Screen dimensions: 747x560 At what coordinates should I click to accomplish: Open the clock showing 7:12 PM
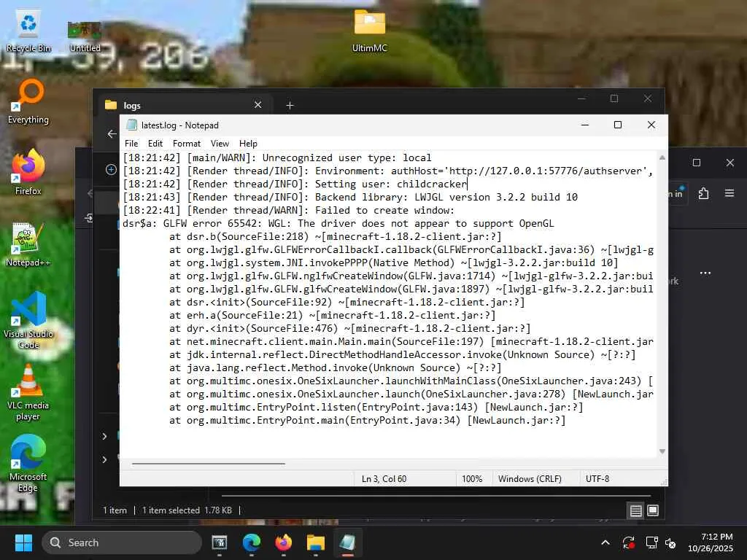(711, 542)
